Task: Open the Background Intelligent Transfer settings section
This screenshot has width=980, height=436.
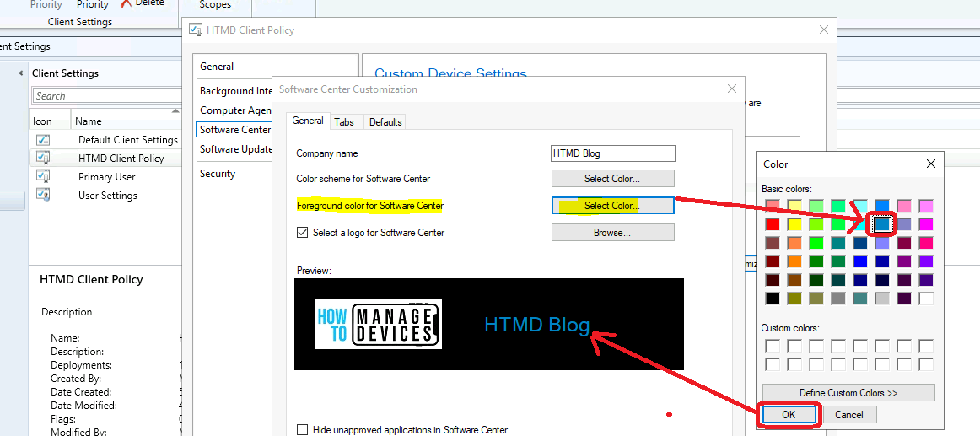Action: pos(235,90)
